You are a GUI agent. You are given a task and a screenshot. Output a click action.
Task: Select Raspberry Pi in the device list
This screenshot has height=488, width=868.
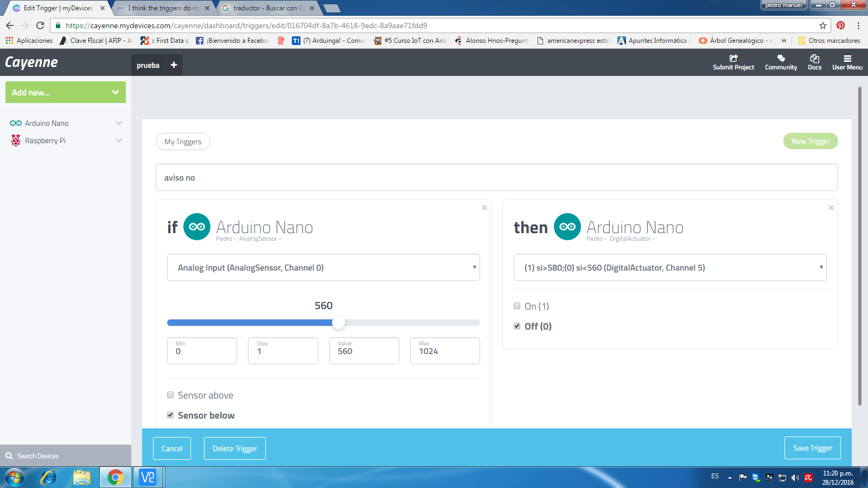(x=45, y=141)
